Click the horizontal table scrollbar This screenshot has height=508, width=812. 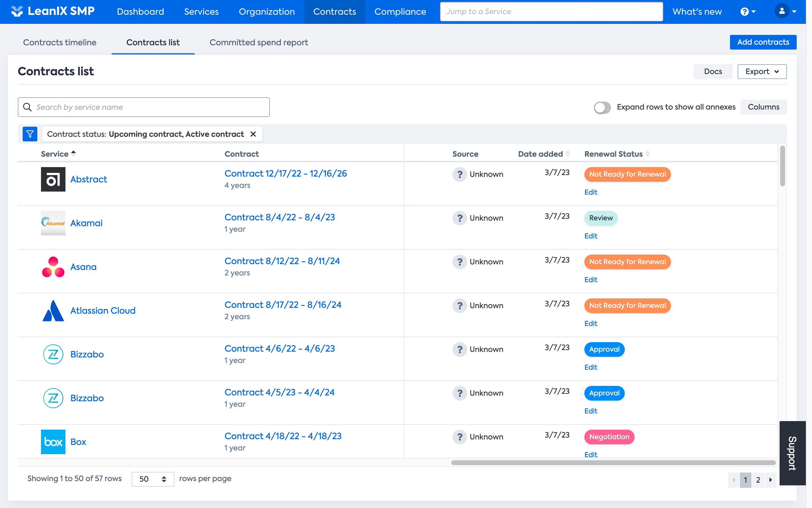pos(613,463)
